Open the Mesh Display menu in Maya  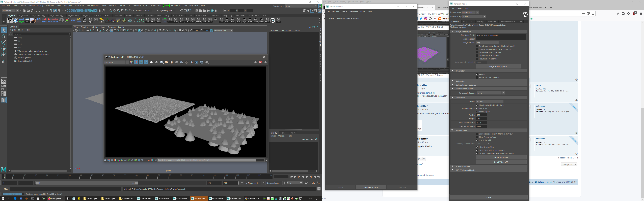click(93, 6)
